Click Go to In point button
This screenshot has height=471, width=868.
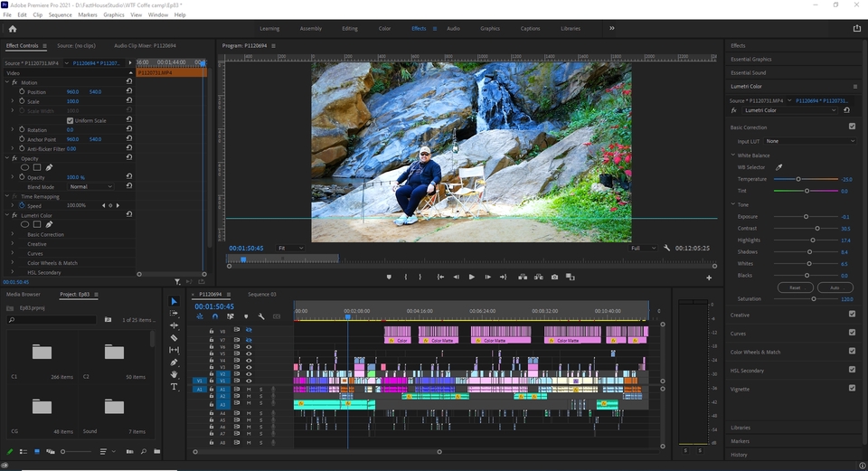[440, 277]
